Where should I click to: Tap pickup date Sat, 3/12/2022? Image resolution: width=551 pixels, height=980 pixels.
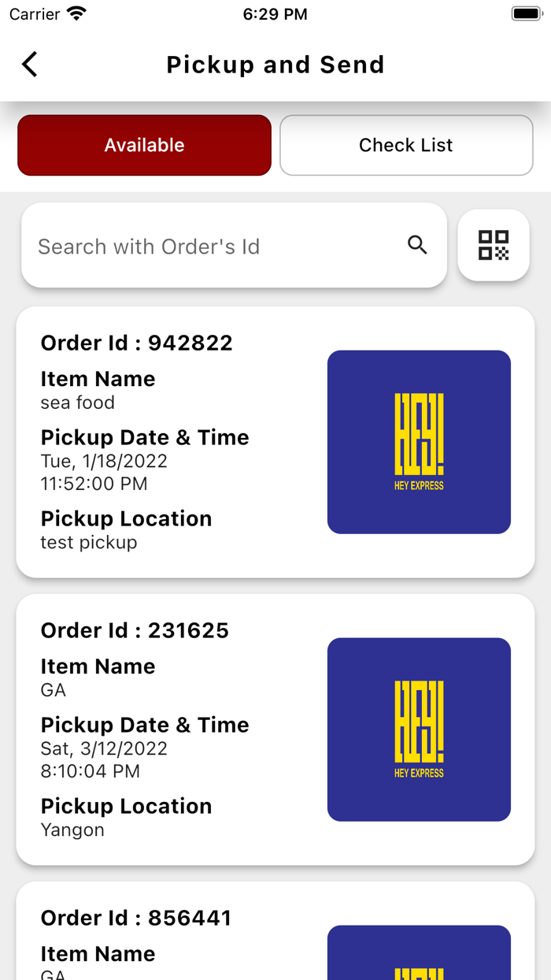[104, 748]
